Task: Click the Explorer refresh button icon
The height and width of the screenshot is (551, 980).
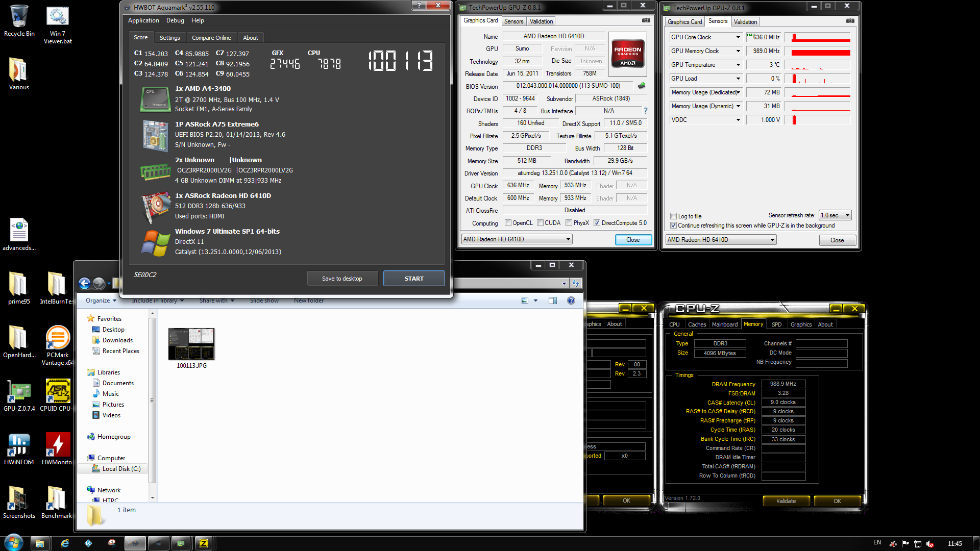Action: tap(576, 283)
